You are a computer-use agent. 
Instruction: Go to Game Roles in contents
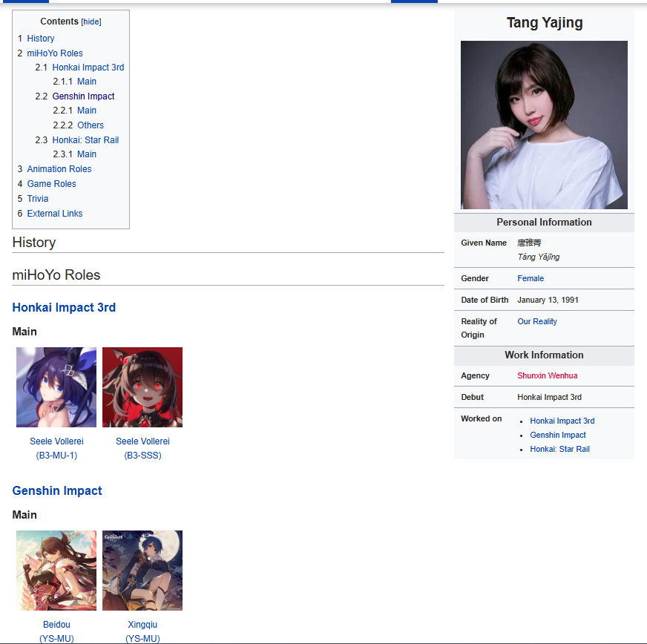[52, 184]
